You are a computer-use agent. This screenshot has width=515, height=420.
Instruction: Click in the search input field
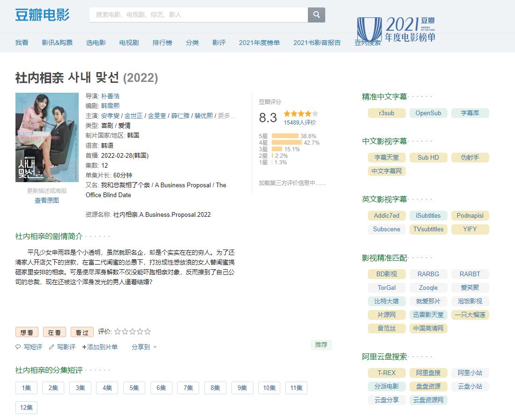pos(198,15)
